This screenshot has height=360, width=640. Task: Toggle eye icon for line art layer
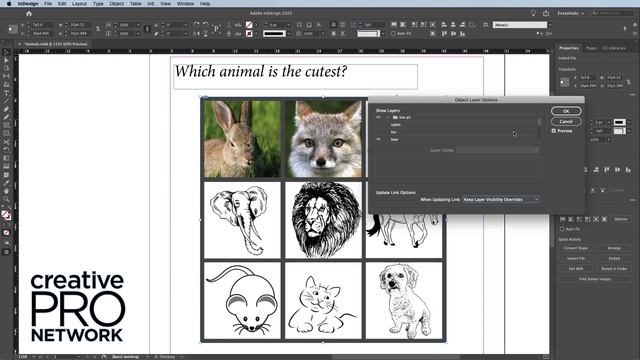tap(378, 117)
